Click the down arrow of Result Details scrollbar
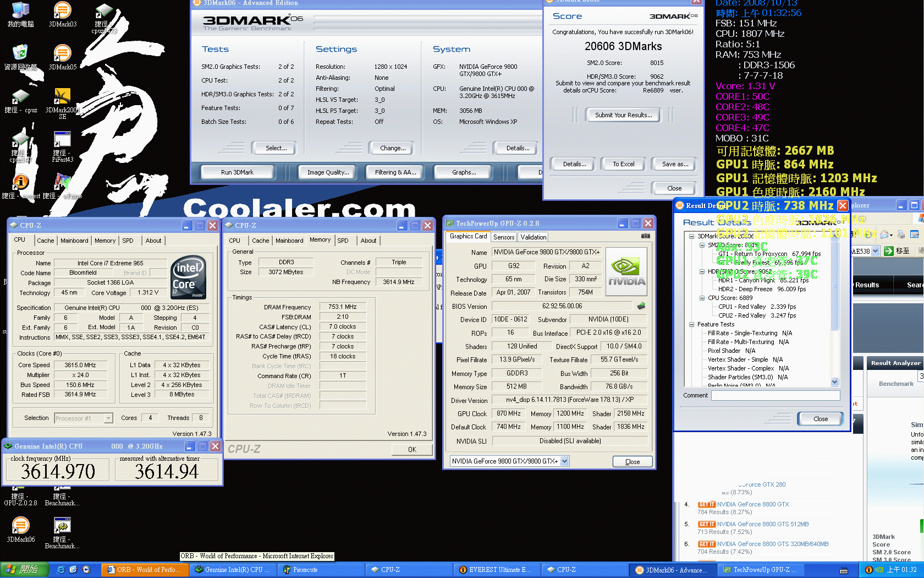 [835, 382]
